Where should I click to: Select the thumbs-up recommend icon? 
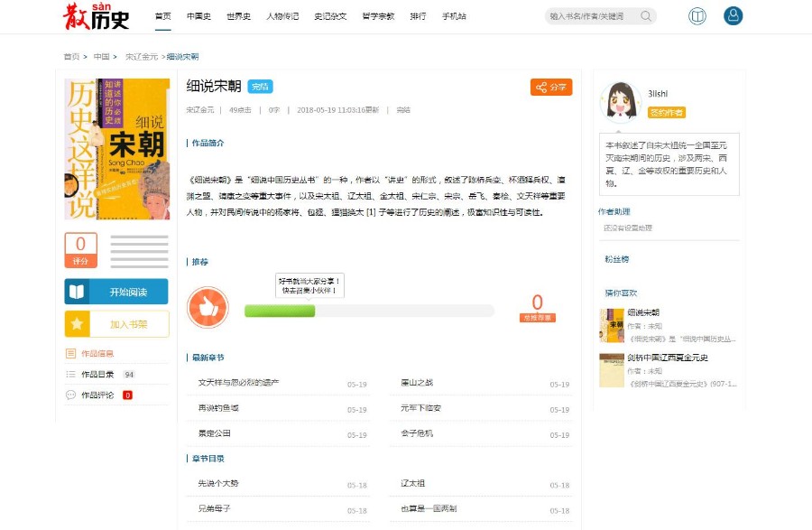point(207,307)
